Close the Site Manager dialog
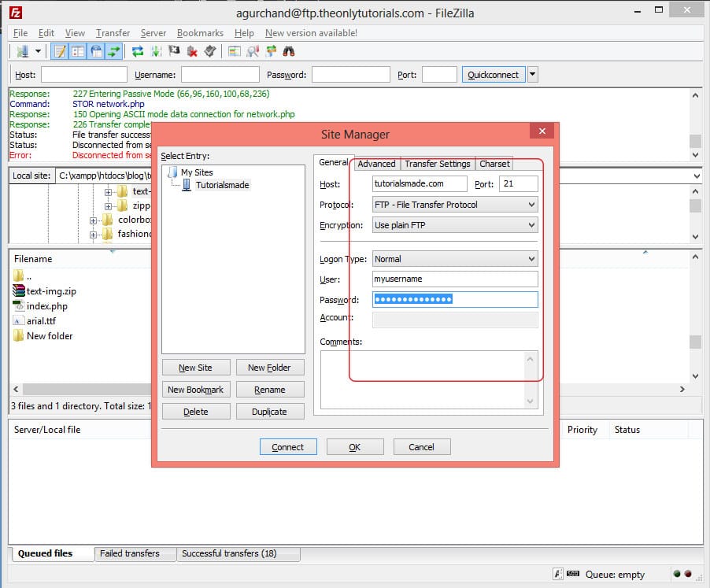Screen dimensions: 710x588 coord(542,131)
